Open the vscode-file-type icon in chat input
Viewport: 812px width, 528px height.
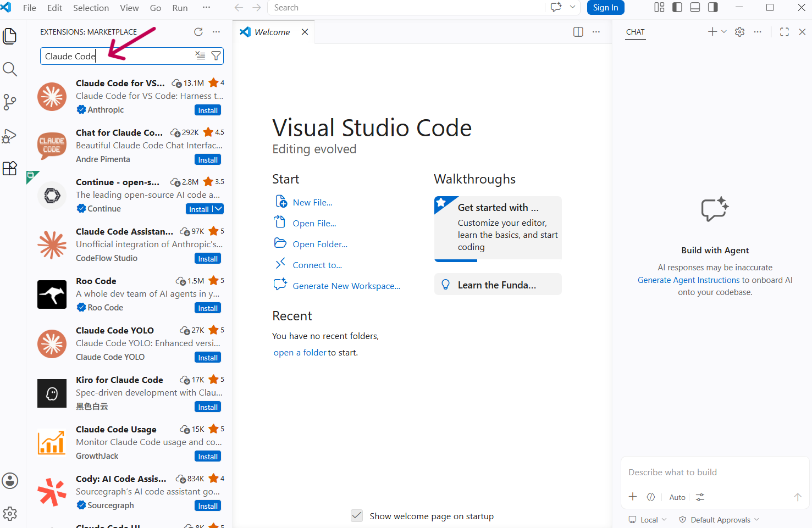pyautogui.click(x=651, y=497)
